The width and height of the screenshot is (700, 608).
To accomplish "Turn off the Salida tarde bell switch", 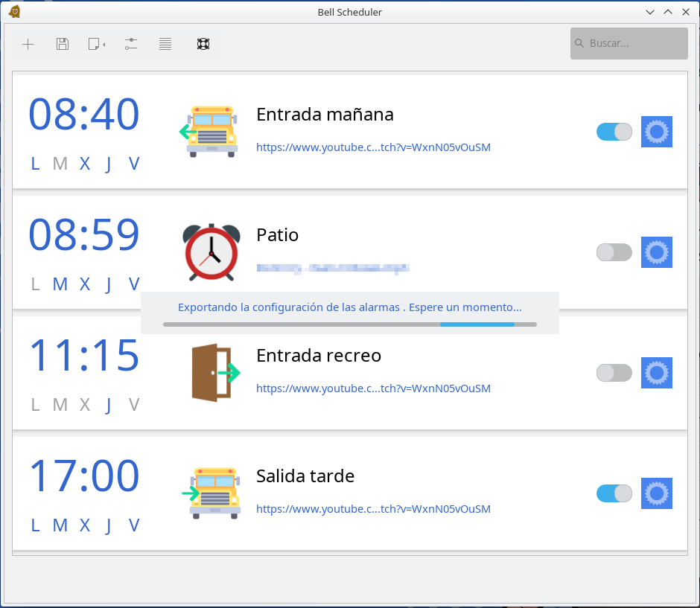I will [x=614, y=493].
